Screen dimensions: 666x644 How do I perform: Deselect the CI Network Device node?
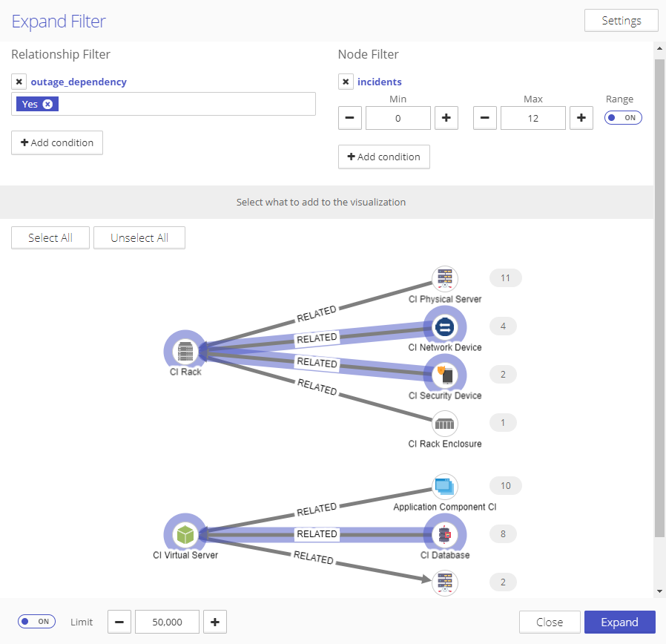[445, 326]
